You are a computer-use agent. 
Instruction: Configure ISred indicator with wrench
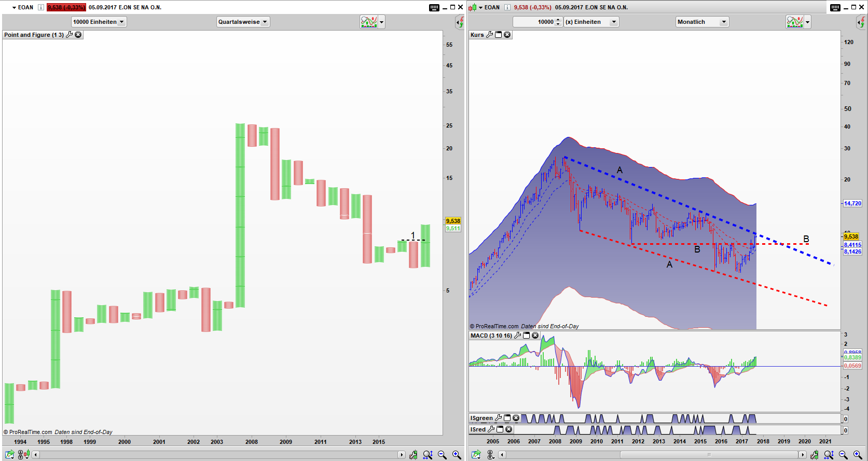click(491, 429)
